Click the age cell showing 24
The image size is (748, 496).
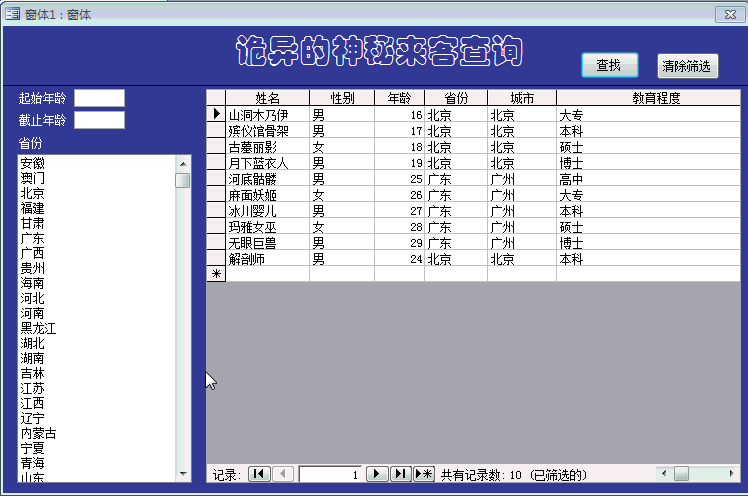coord(399,258)
